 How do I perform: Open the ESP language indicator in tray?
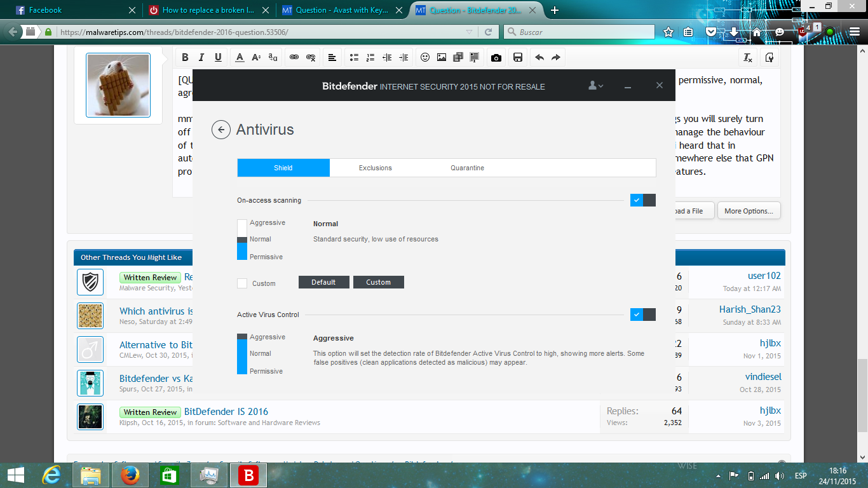801,476
